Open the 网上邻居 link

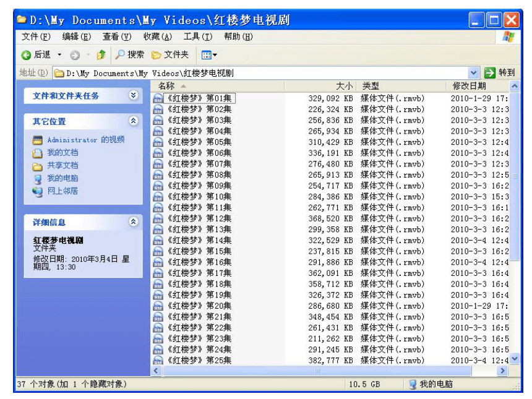(62, 191)
